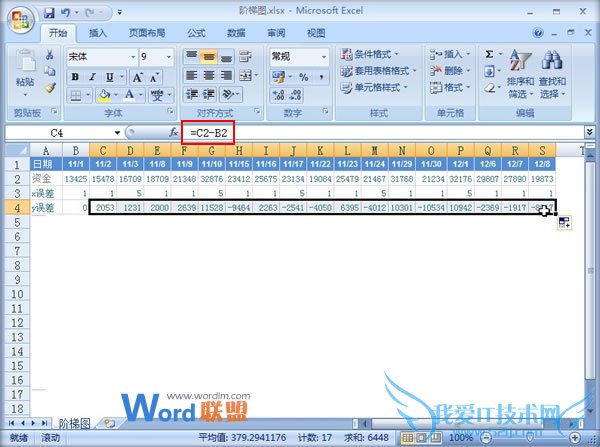The width and height of the screenshot is (600, 447).
Task: Open the 常规 number format dropdown
Action: [324, 57]
